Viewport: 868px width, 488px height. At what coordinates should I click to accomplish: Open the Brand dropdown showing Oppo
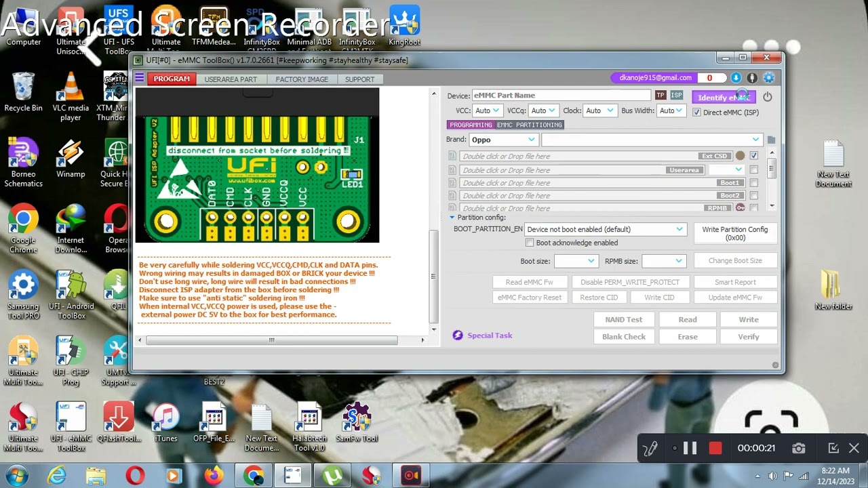click(503, 140)
